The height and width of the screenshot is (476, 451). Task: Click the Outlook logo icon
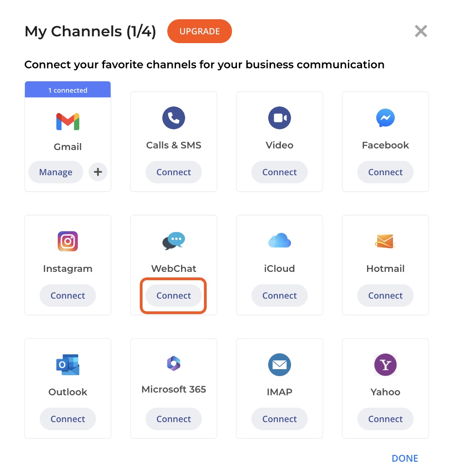pyautogui.click(x=68, y=365)
